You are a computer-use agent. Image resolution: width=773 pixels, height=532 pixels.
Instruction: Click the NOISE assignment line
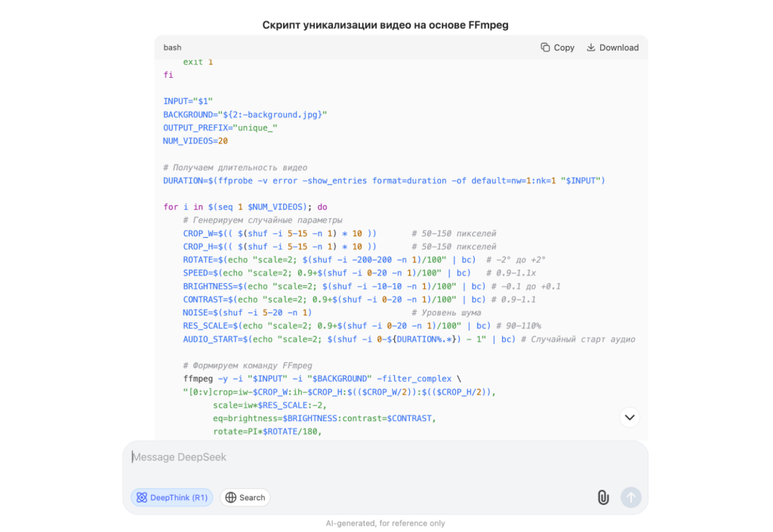pos(332,313)
